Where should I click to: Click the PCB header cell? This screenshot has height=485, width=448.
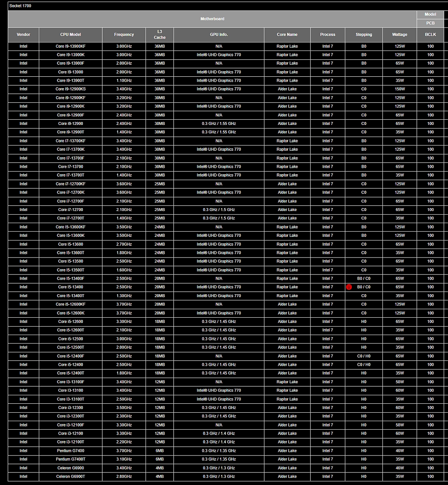click(431, 23)
